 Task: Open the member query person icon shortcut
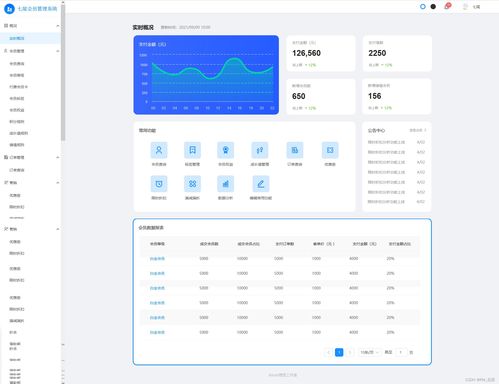159,150
